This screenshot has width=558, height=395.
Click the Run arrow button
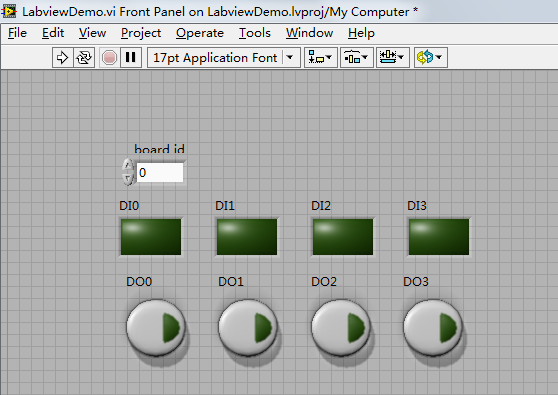63,57
